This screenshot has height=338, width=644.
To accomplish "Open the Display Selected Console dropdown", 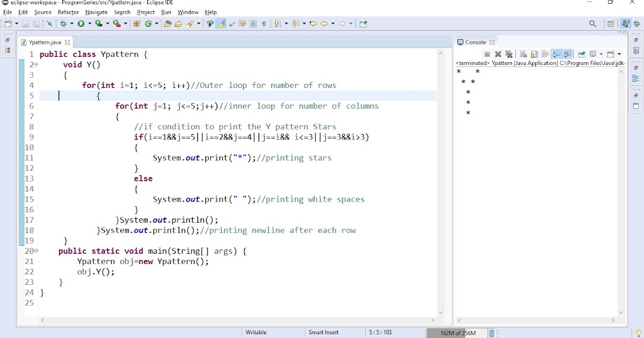I will (601, 54).
